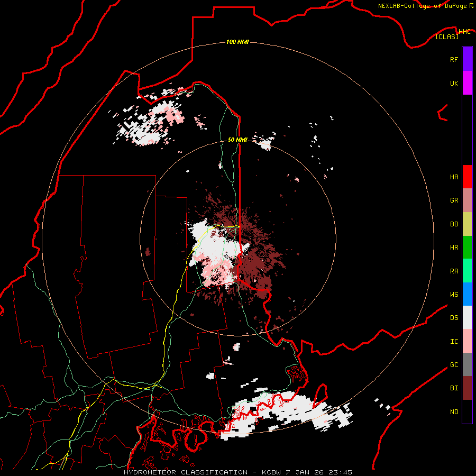Click the GR legend color swatch
This screenshot has width=476, height=476.
pos(467,200)
